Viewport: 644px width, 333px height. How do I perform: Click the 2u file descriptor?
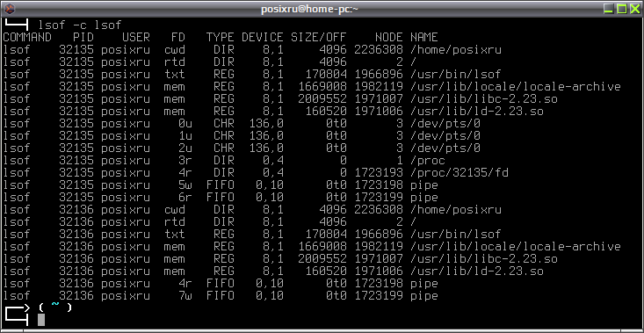tap(185, 148)
